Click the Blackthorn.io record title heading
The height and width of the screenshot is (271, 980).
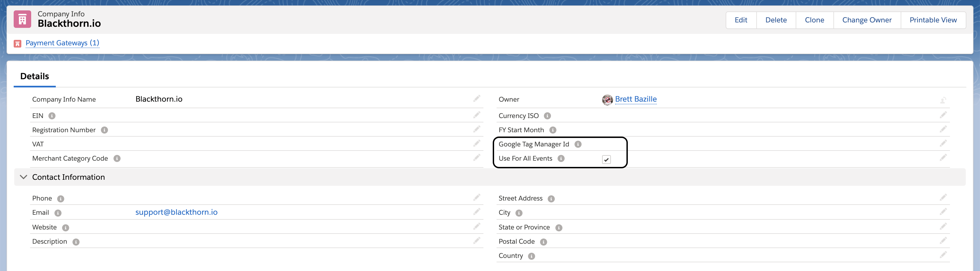[x=69, y=23]
